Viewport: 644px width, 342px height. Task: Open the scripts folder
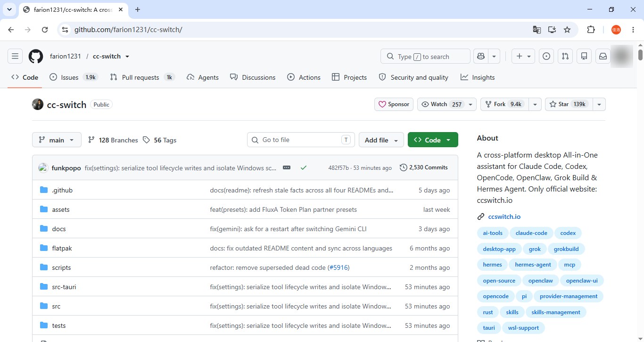click(61, 267)
